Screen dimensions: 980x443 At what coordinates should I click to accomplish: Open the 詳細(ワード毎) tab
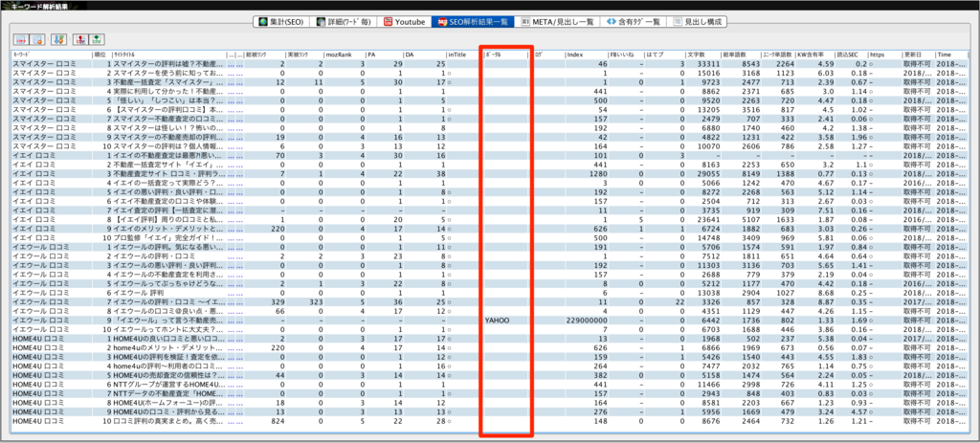click(344, 21)
